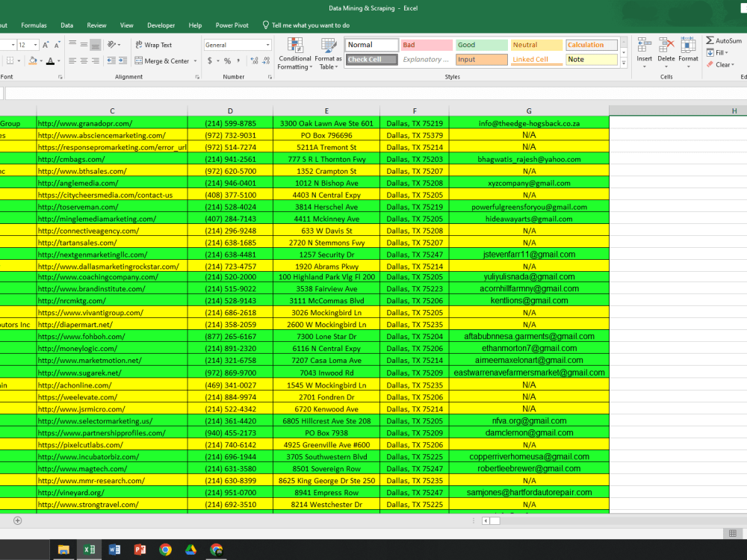This screenshot has height=560, width=747.
Task: Switch to the Data tab
Action: pyautogui.click(x=66, y=25)
